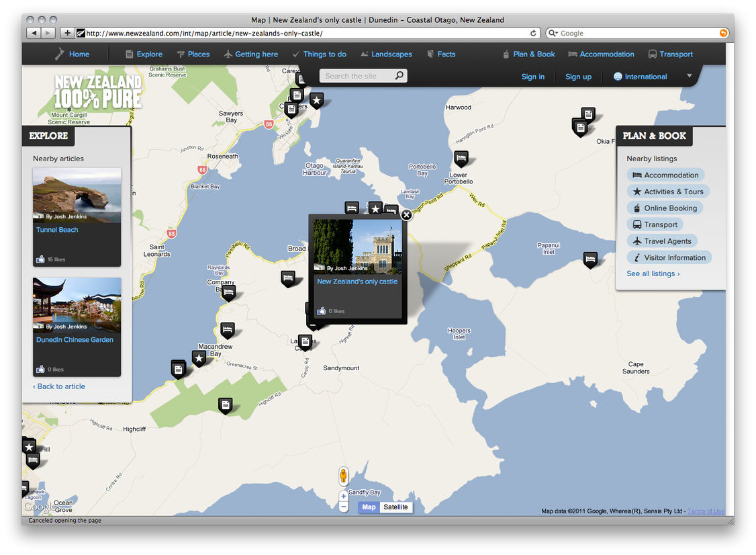Image resolution: width=756 pixels, height=555 pixels.
Task: Open the Google search engine dropdown
Action: 553,33
